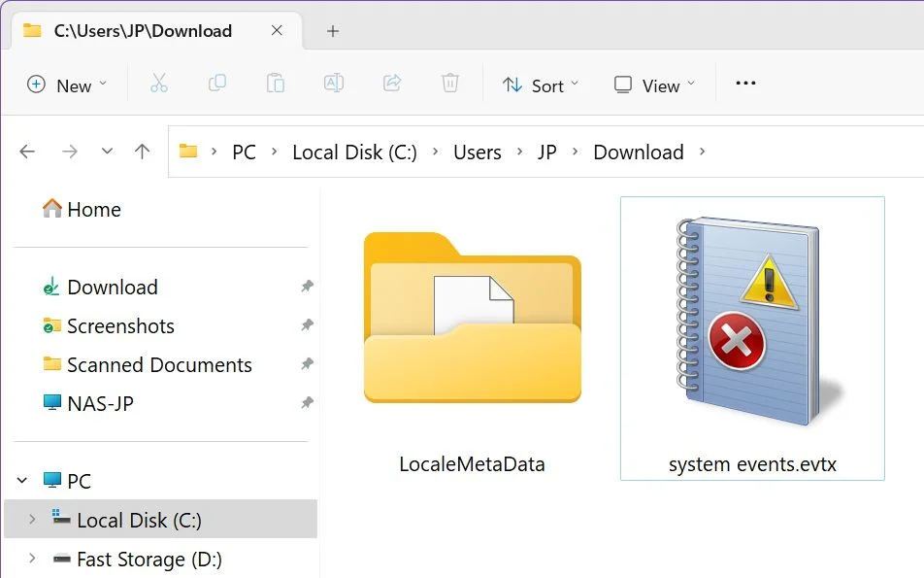The height and width of the screenshot is (578, 924).
Task: Click pin icon next to NAS-JP
Action: (x=307, y=403)
